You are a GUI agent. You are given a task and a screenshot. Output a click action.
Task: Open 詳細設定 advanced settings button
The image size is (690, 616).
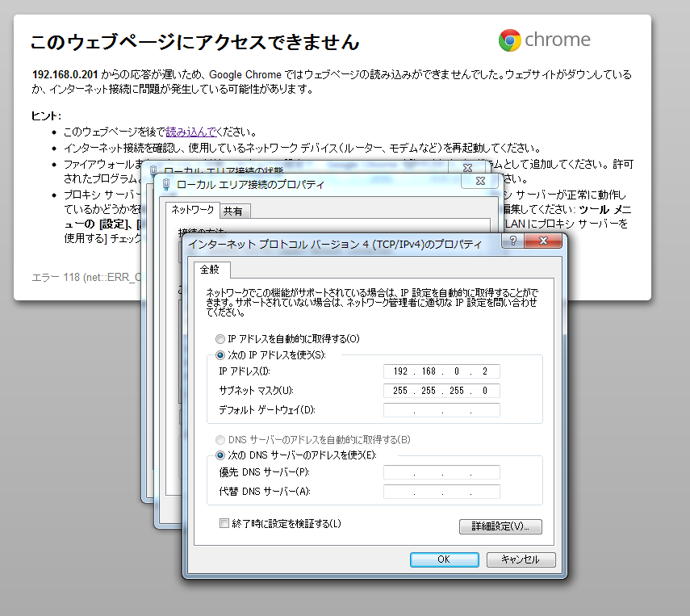500,526
